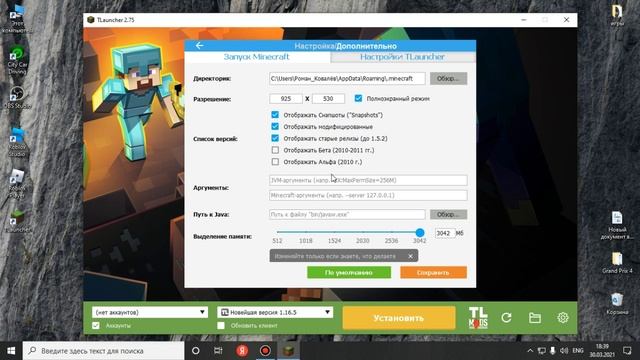
Task: Click Обзор next to Директория field
Action: click(448, 78)
